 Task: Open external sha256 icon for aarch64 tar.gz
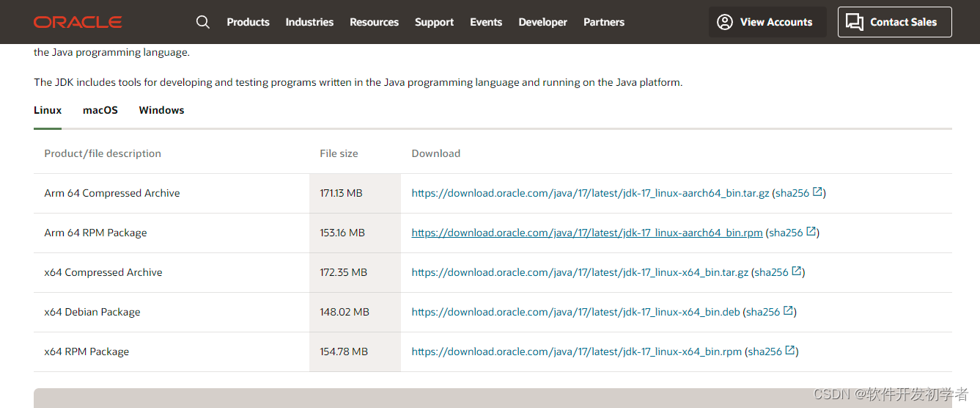(x=817, y=192)
